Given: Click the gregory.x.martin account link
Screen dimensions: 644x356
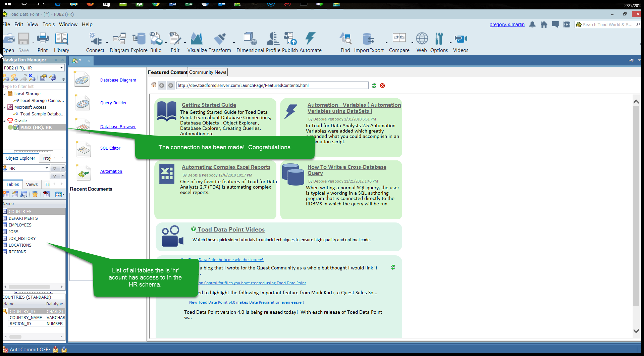Looking at the screenshot, I should [507, 24].
